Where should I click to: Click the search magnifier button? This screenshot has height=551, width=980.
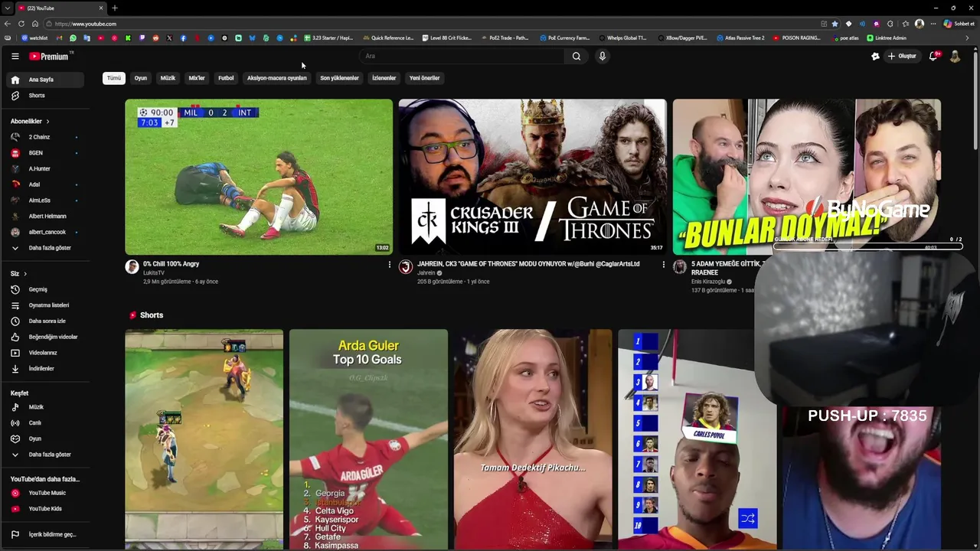pos(577,56)
